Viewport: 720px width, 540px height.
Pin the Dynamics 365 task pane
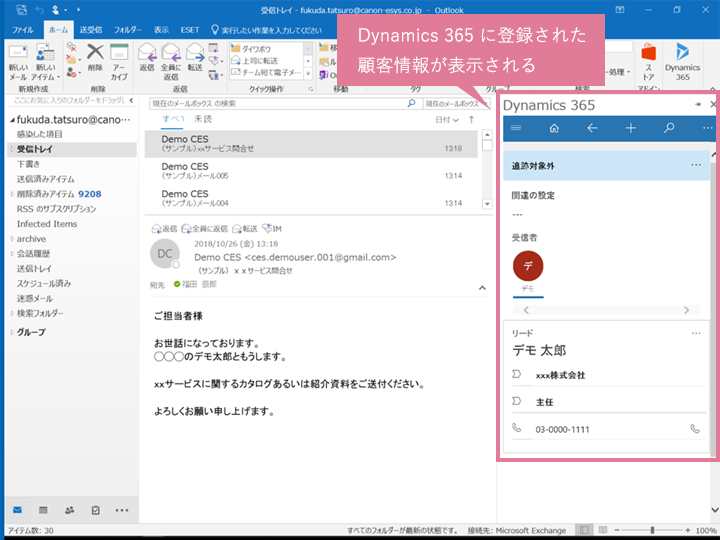click(x=698, y=105)
